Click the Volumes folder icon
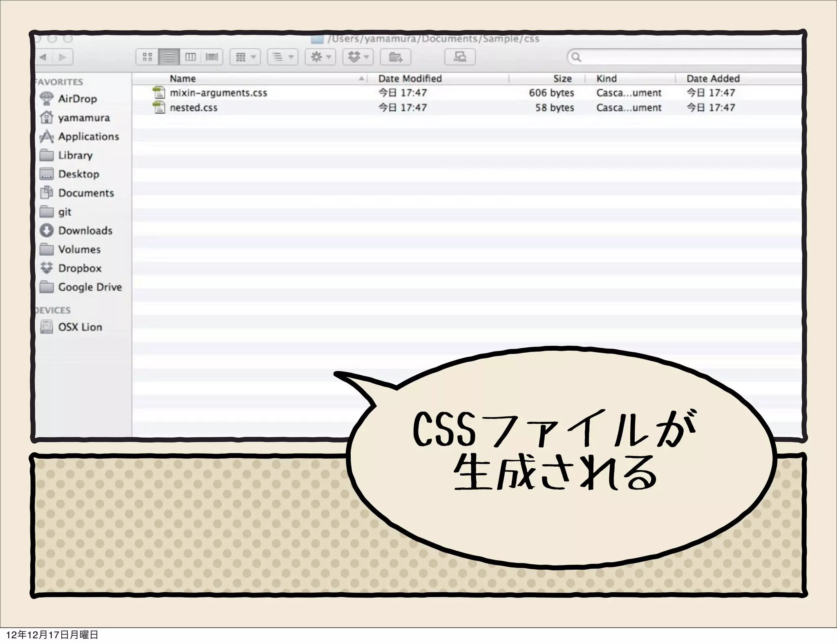The width and height of the screenshot is (837, 644). [47, 249]
